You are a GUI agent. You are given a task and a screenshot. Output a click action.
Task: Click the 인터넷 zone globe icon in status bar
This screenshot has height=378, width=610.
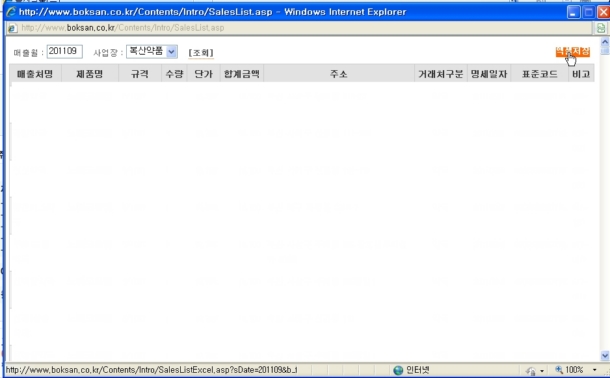point(398,370)
